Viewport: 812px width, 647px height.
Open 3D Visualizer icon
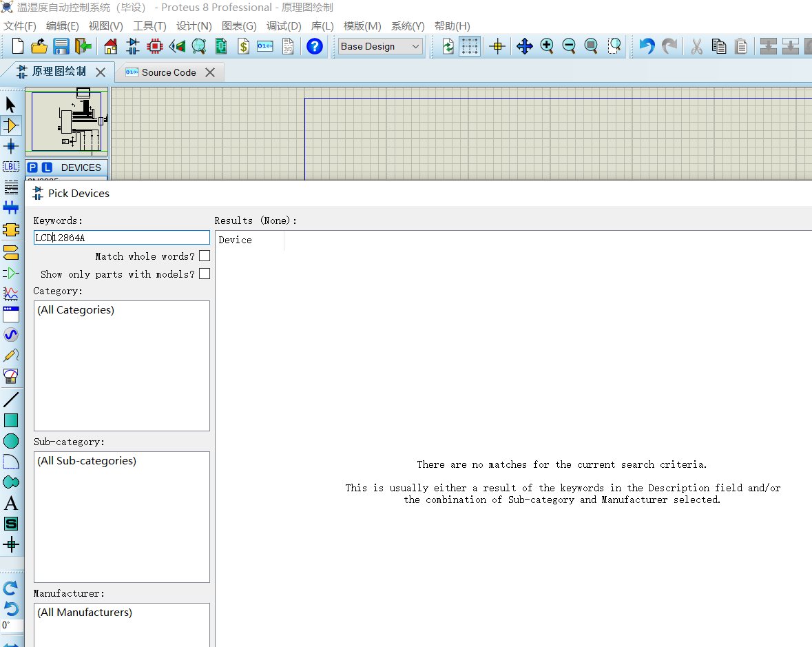click(177, 47)
